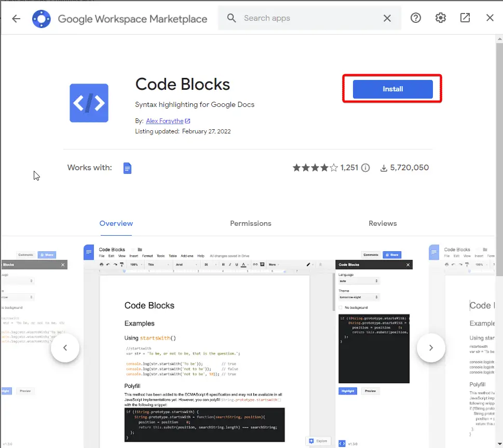503x448 pixels.
Task: Click the main Code Blocks screenshot
Action: coord(248,346)
